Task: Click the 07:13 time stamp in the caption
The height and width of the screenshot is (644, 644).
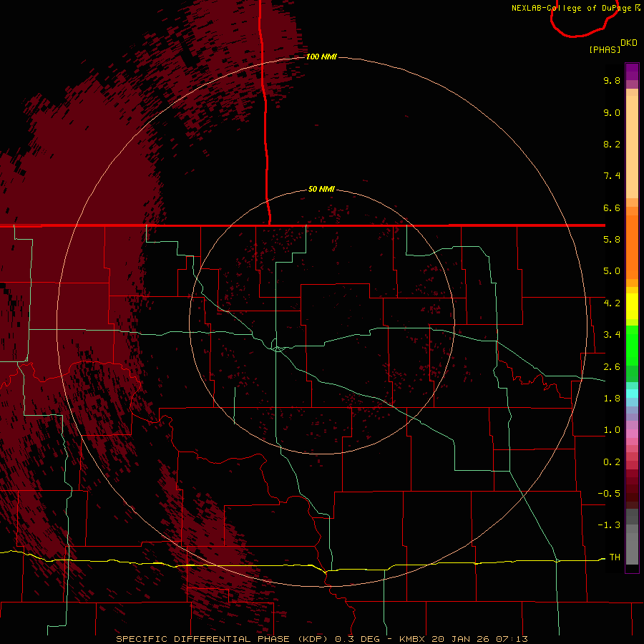Action: (512, 639)
